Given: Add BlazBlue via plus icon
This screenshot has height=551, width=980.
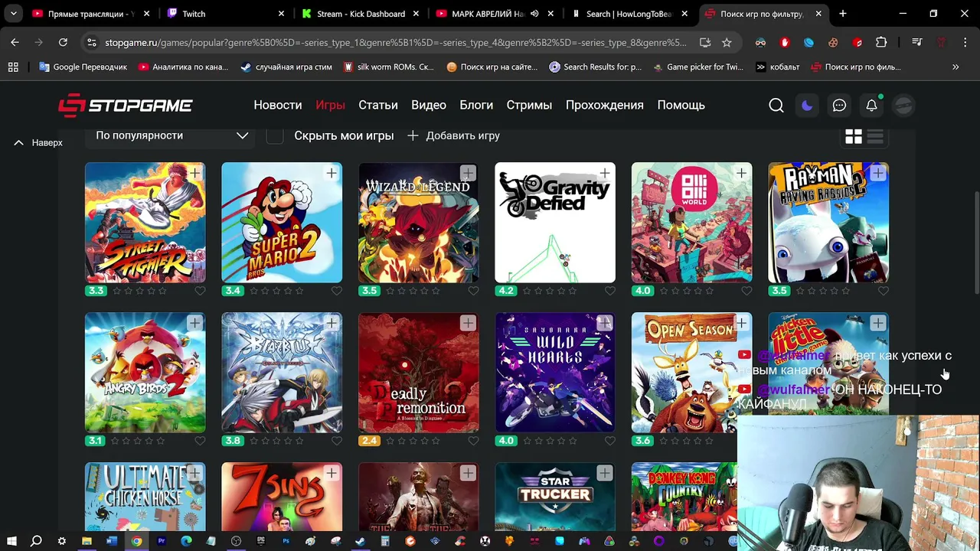Looking at the screenshot, I should tap(331, 324).
